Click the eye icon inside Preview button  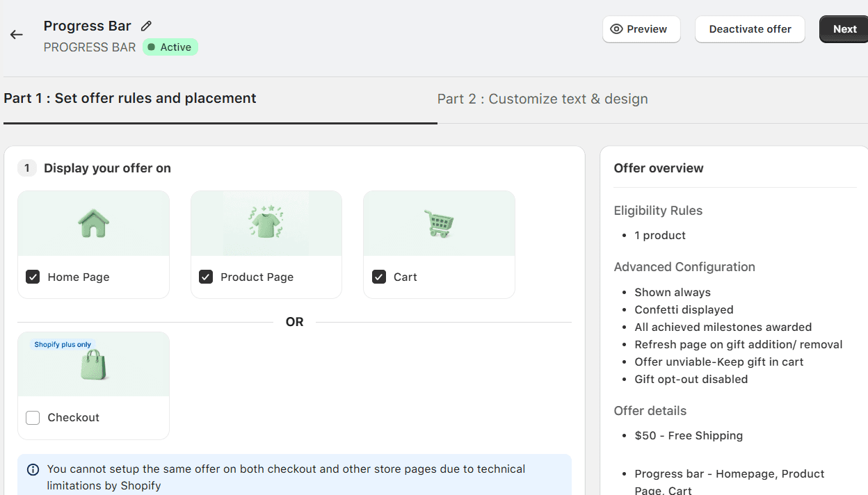[616, 29]
